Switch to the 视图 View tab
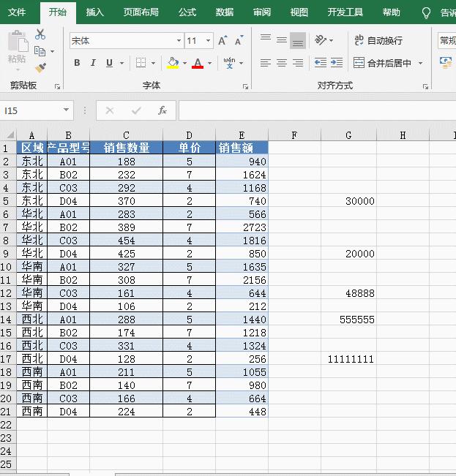The width and height of the screenshot is (456, 476). [x=299, y=12]
